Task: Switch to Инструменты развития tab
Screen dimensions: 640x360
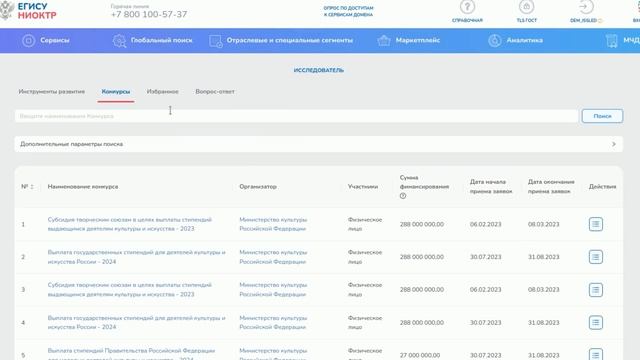Action: (x=52, y=91)
